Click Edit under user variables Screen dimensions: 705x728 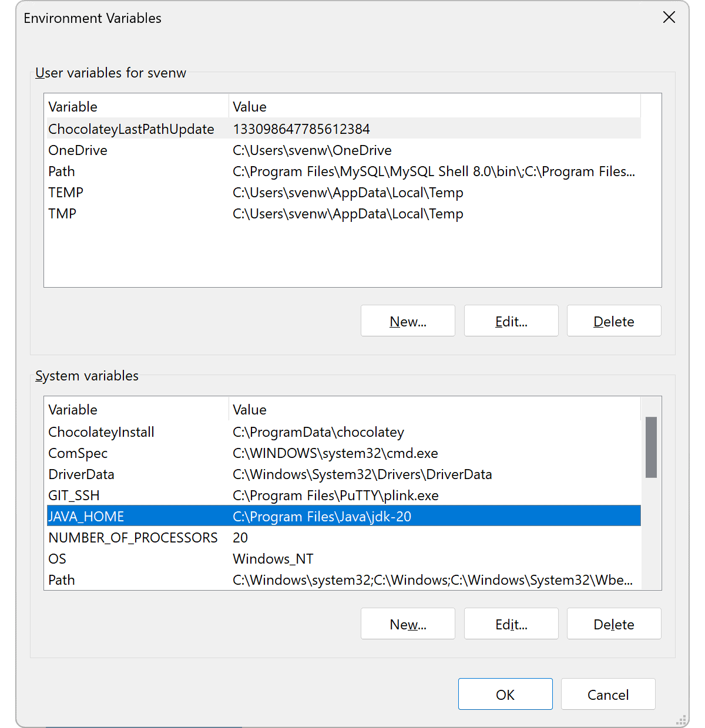[511, 321]
